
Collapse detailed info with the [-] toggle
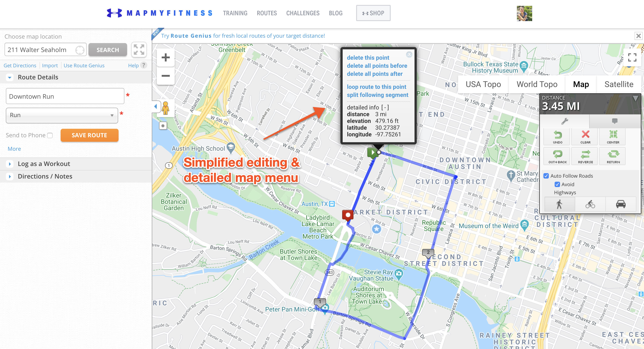pyautogui.click(x=385, y=107)
